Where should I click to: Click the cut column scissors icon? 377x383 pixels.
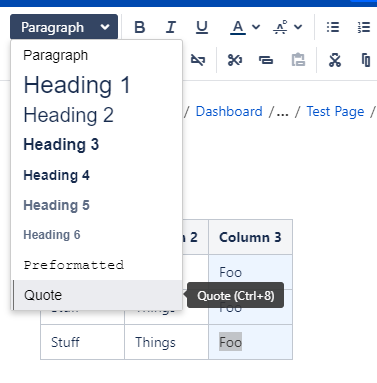coord(335,60)
